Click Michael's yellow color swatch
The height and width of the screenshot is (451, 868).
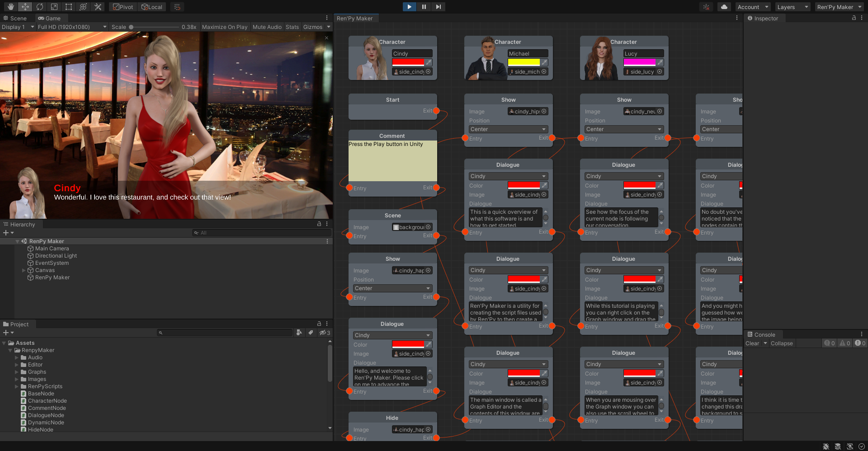click(524, 62)
